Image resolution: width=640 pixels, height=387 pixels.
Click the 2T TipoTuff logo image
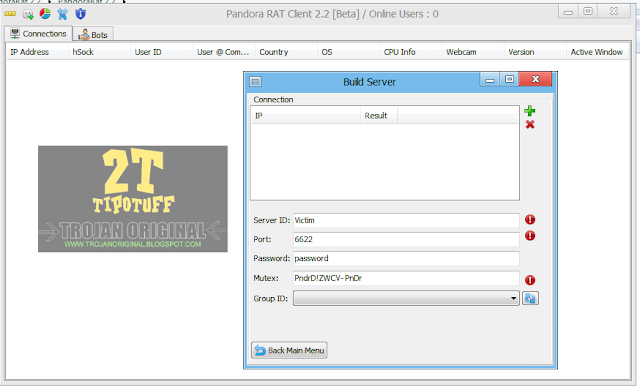(133, 199)
